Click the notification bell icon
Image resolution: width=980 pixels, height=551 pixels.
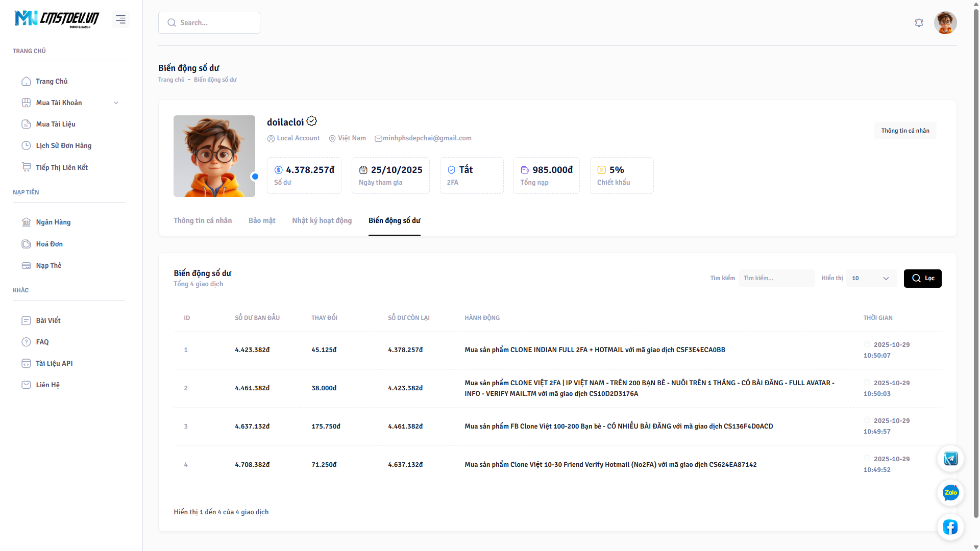coord(919,23)
